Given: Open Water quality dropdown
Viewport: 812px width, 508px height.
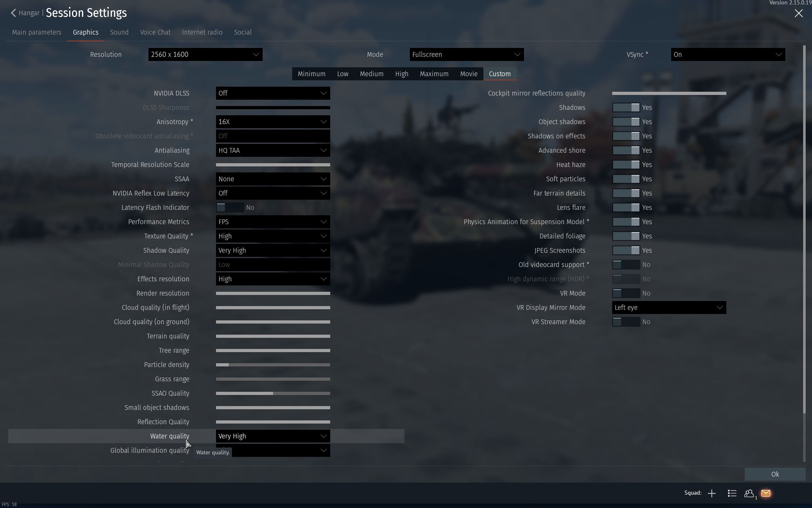Looking at the screenshot, I should coord(273,436).
